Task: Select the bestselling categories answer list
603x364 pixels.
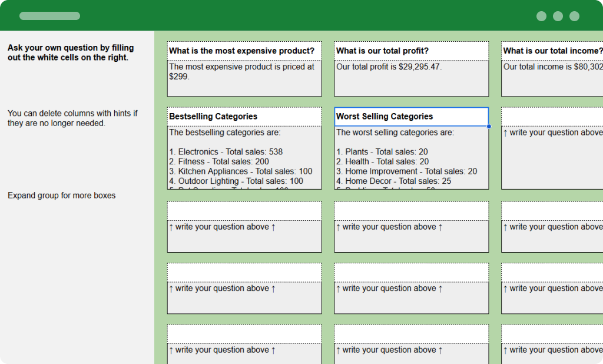Action: pyautogui.click(x=244, y=156)
